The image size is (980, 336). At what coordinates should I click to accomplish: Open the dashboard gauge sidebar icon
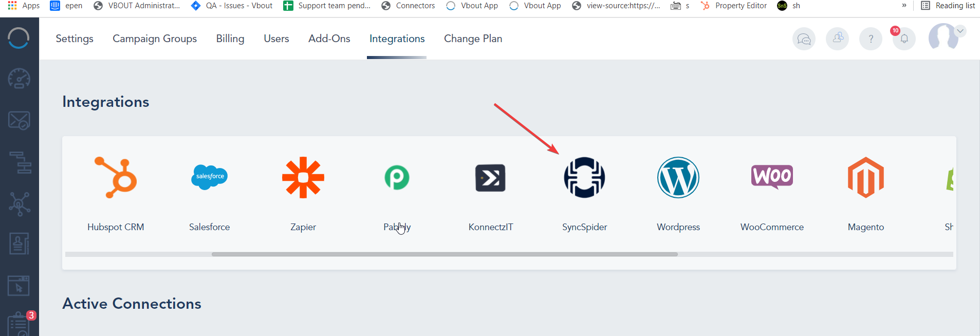point(19,79)
